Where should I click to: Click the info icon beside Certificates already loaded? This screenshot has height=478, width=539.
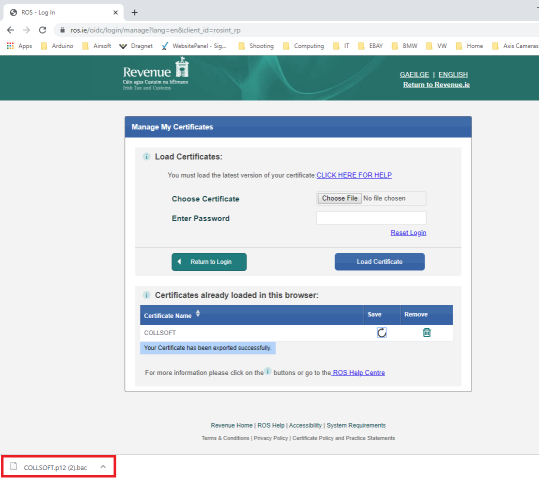[x=146, y=295]
